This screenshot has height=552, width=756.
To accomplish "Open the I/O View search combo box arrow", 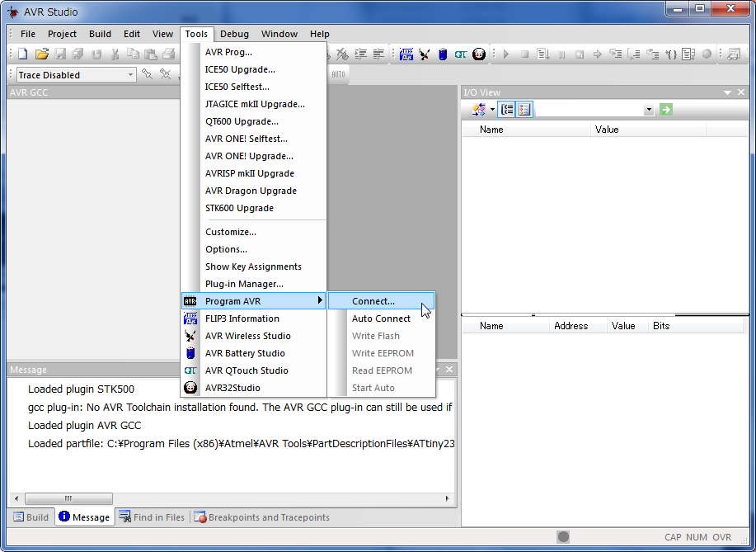I will 649,110.
